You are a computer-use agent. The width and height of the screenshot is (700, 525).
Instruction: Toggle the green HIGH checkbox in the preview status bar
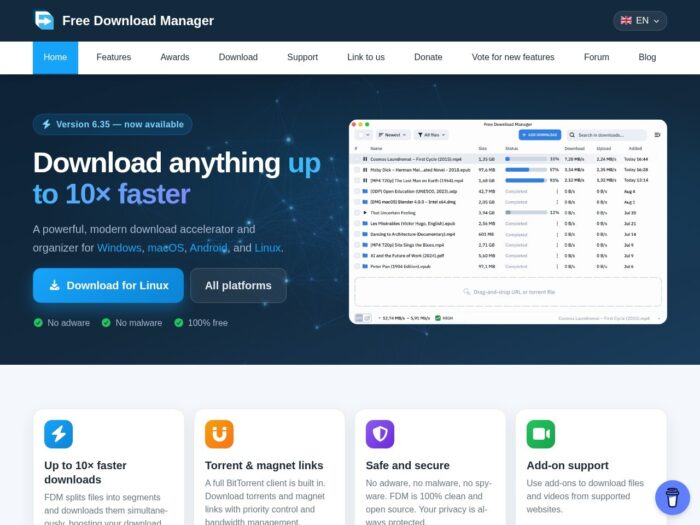coord(438,318)
